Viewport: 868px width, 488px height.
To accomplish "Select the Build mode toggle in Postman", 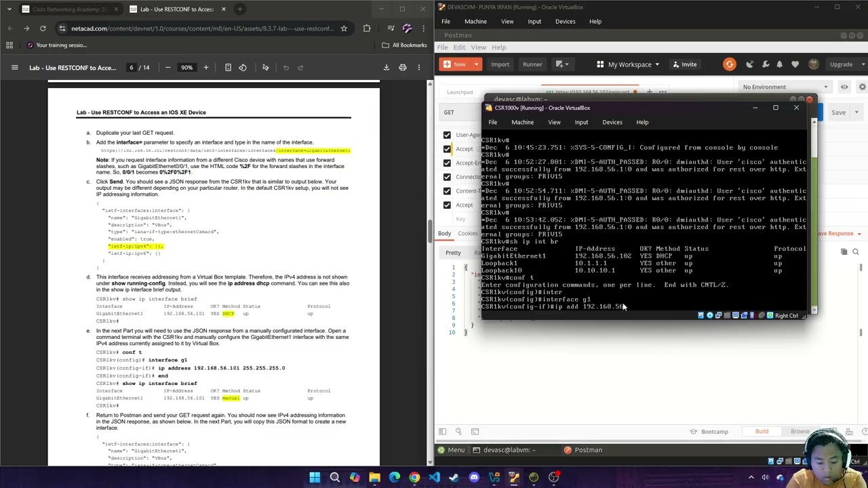I will [x=762, y=432].
